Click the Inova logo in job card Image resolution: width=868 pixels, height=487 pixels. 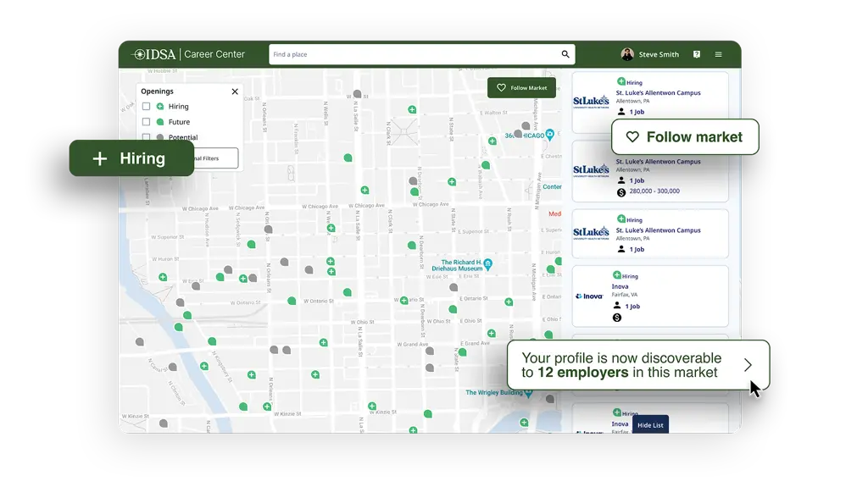coord(590,296)
